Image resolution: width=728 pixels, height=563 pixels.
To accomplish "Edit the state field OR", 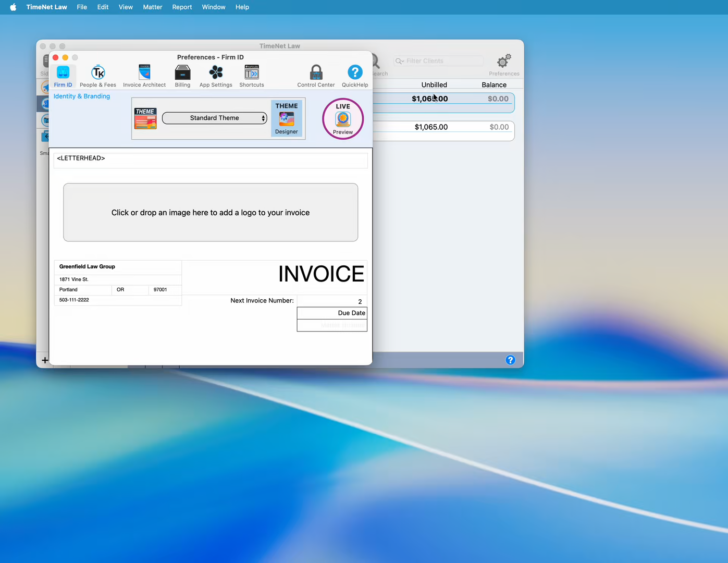I will pyautogui.click(x=130, y=290).
